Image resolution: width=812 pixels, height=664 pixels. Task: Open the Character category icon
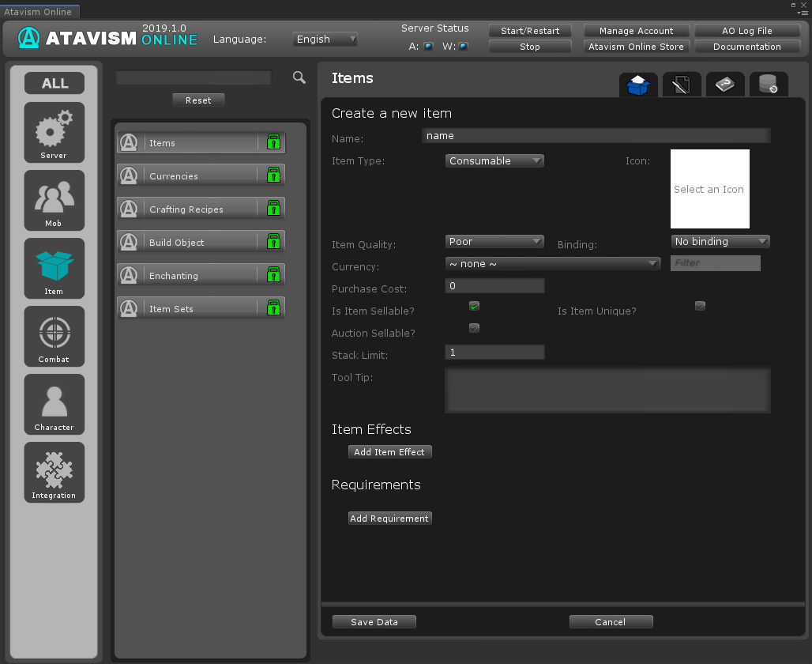(x=54, y=404)
